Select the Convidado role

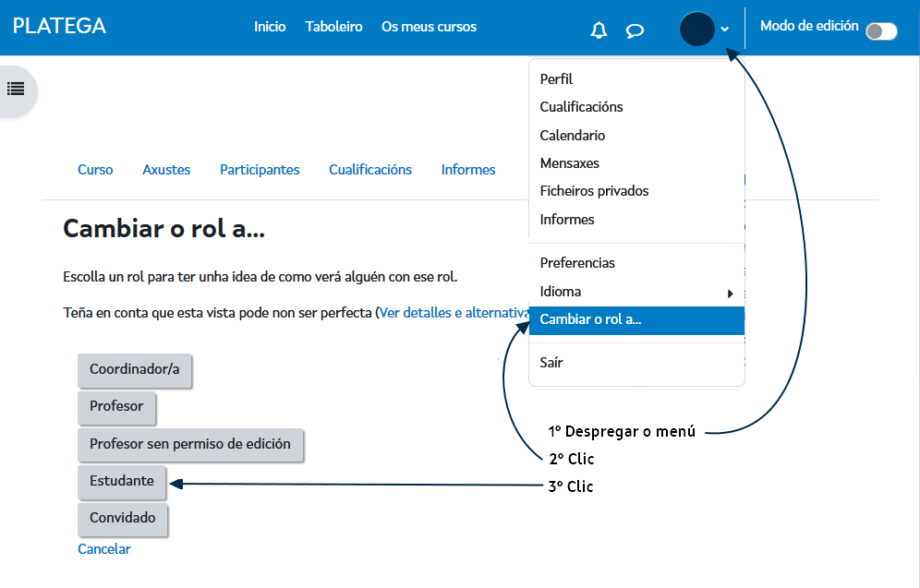pyautogui.click(x=122, y=519)
